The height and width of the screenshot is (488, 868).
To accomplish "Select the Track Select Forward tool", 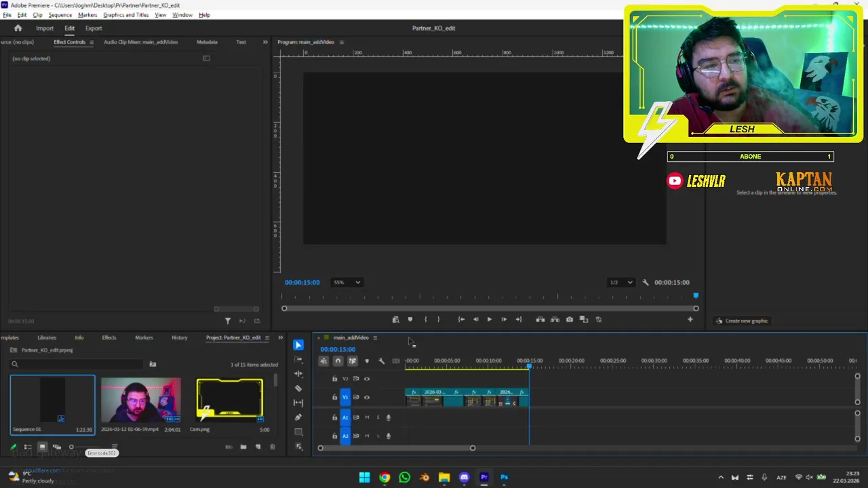I will pos(298,359).
